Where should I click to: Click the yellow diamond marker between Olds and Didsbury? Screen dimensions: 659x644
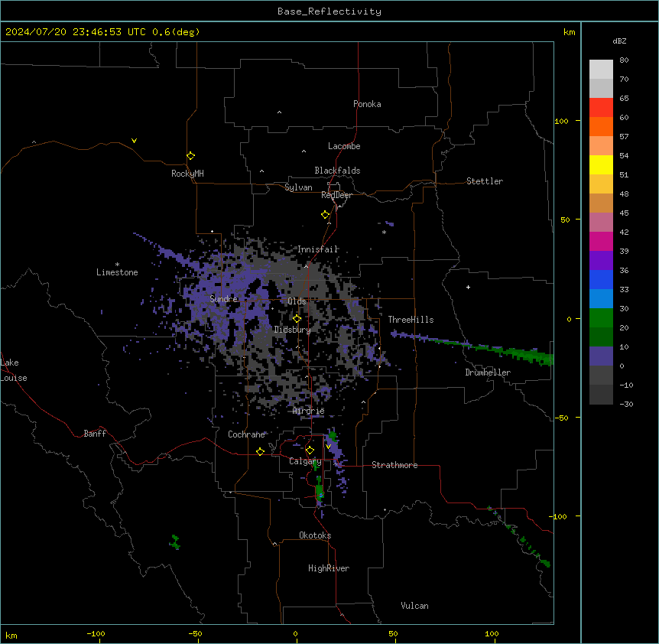pyautogui.click(x=297, y=319)
